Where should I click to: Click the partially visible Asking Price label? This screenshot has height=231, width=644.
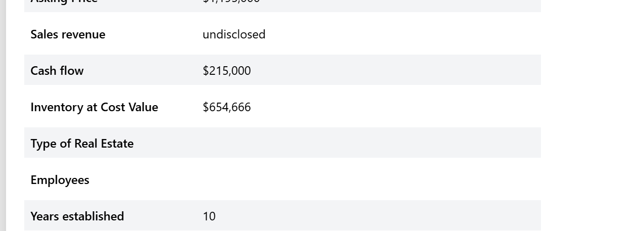click(x=64, y=2)
